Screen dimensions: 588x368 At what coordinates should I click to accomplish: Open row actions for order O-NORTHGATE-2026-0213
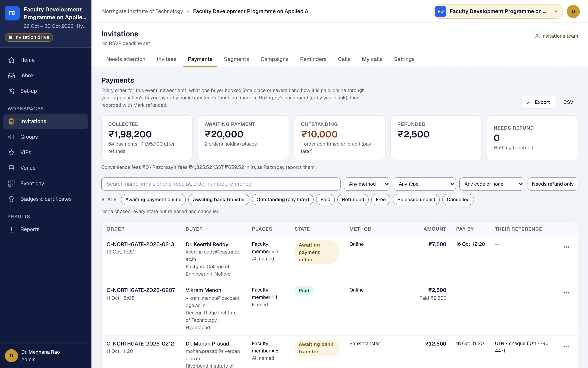566,247
